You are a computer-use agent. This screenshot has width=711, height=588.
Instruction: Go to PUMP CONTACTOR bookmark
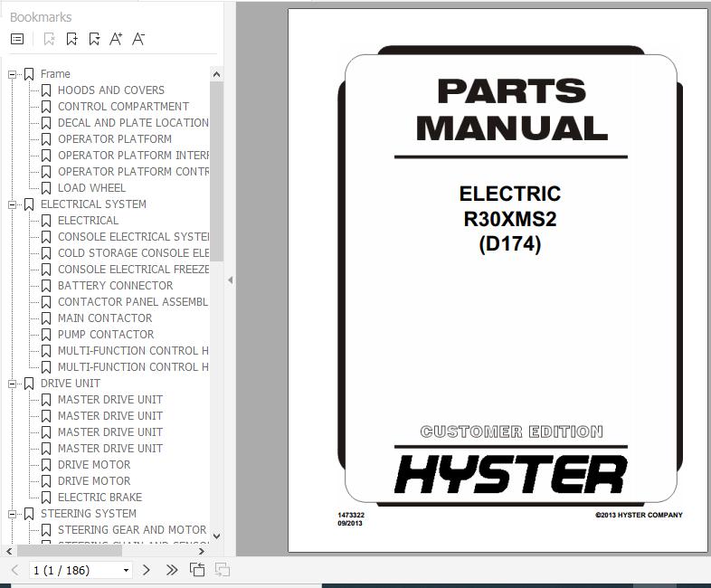pos(106,335)
